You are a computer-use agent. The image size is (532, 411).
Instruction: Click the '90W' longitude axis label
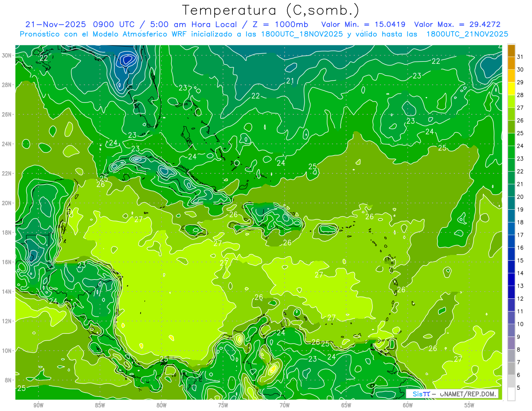coord(39,405)
